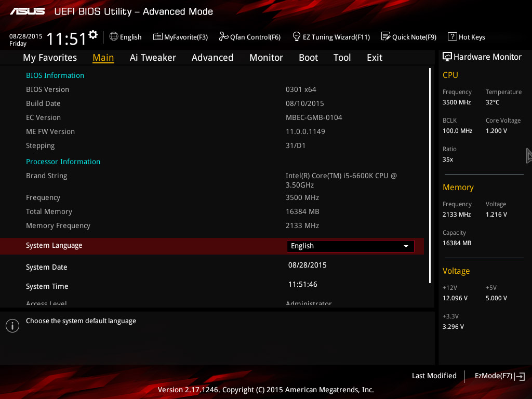Screen dimensions: 532x399
Task: Click the +12V reading 12.096 V
Action: coord(455,298)
